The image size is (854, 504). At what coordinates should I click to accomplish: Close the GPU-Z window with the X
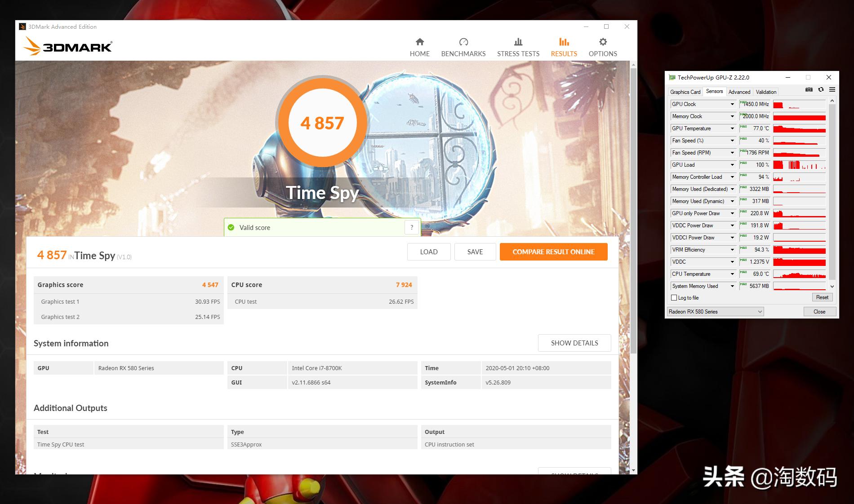pyautogui.click(x=829, y=77)
